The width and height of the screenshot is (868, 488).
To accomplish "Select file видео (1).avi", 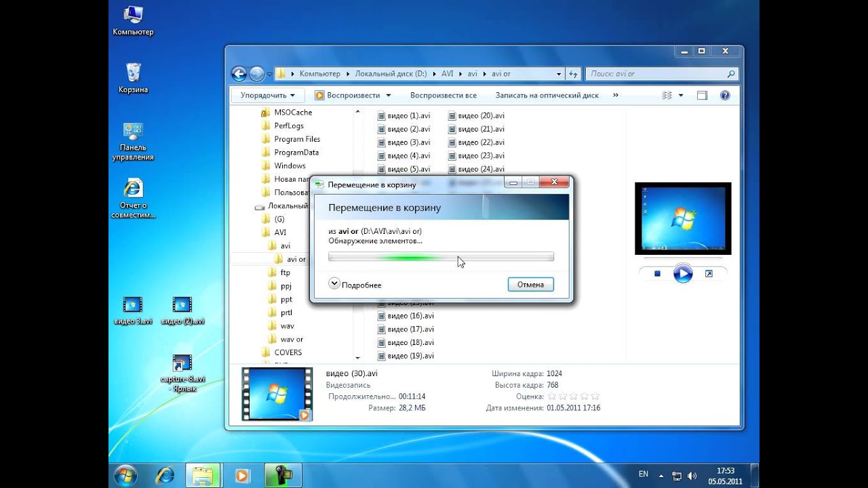I will 404,116.
